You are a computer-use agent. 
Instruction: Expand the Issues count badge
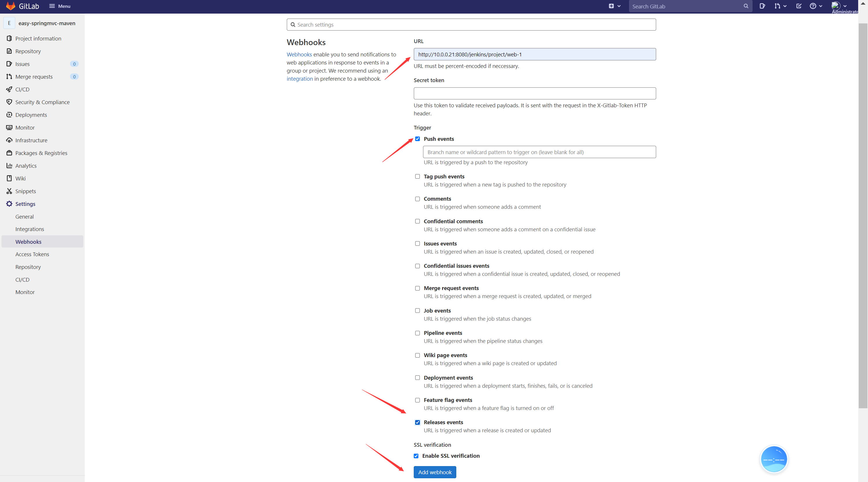point(74,64)
